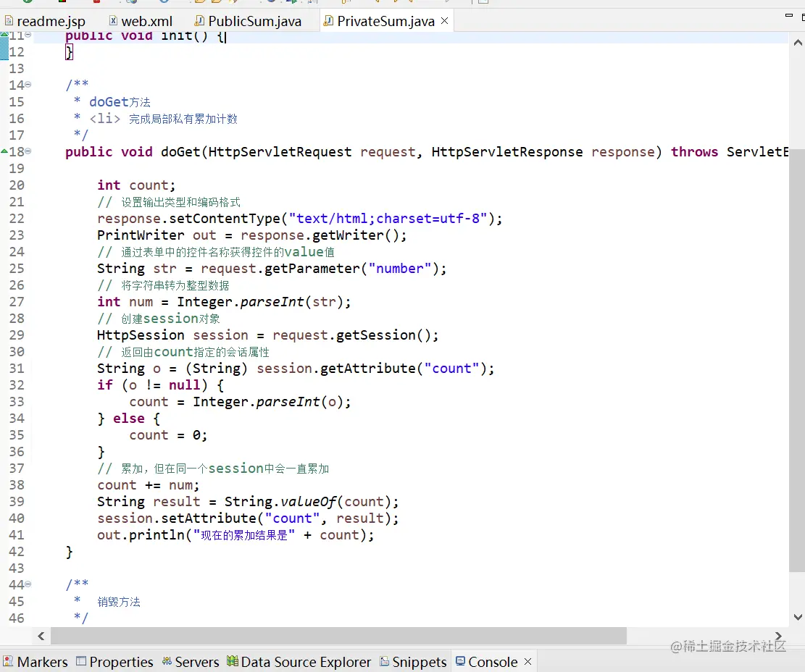Switch to the readme.jsp editor tab

click(x=45, y=21)
